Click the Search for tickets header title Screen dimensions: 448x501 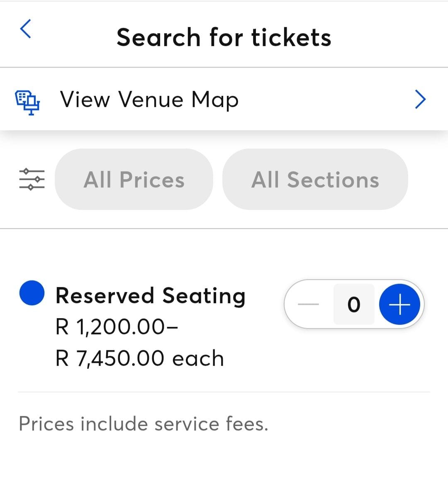click(x=224, y=37)
